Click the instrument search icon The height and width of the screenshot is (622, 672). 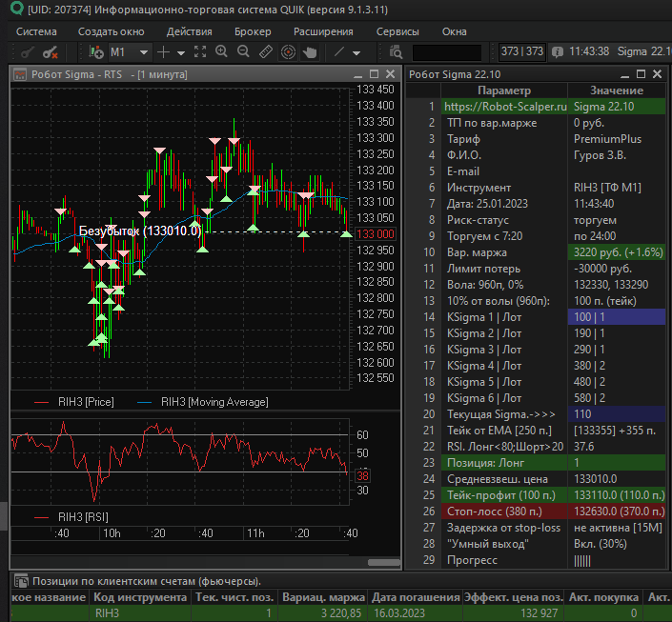click(x=396, y=52)
